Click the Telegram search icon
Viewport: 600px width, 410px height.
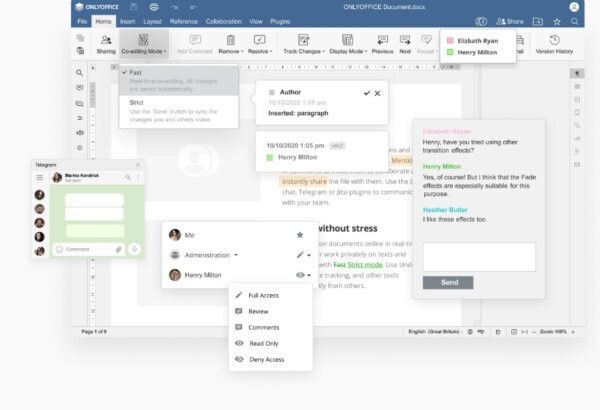tap(128, 177)
